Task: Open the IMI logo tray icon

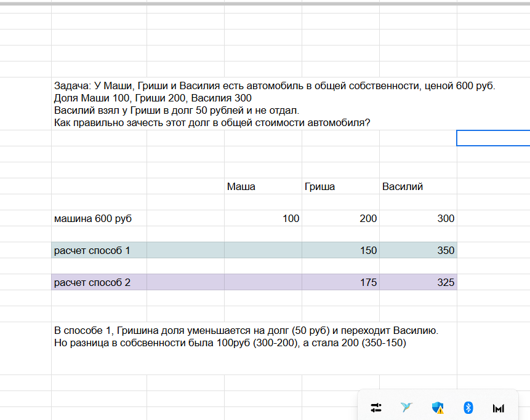Action: (499, 408)
